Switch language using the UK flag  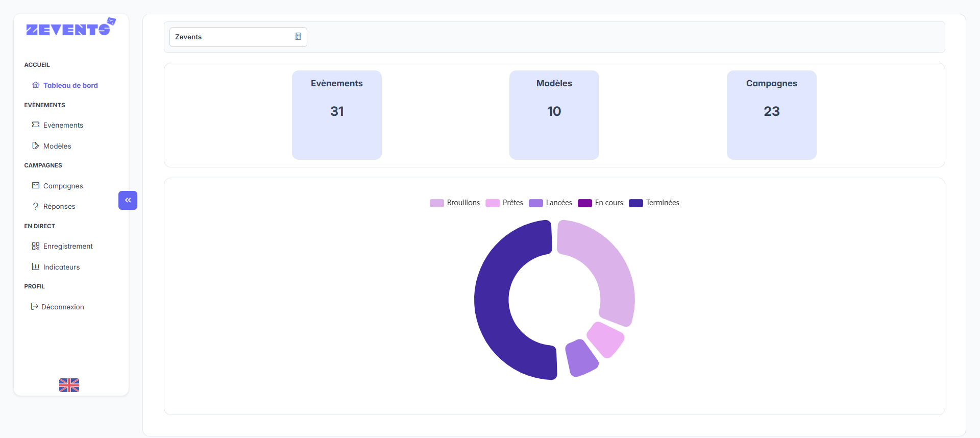click(x=69, y=385)
